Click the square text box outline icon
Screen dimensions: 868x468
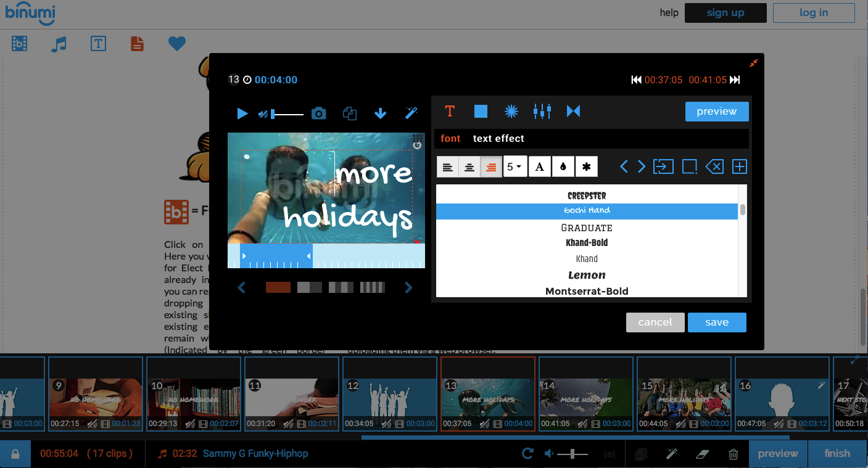tap(690, 166)
